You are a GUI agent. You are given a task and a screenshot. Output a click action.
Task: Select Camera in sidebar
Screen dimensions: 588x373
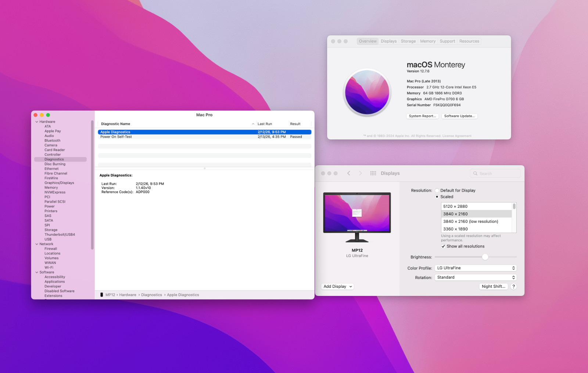(x=51, y=145)
